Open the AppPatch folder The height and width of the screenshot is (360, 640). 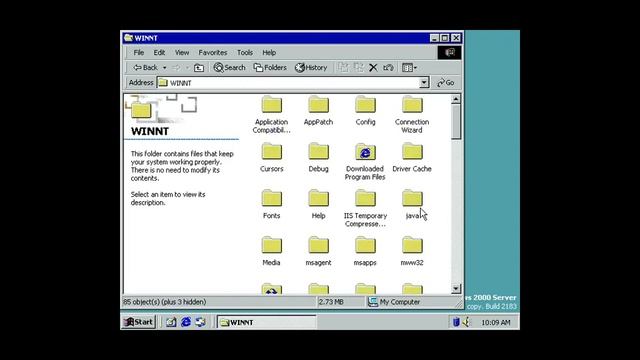coord(318,111)
